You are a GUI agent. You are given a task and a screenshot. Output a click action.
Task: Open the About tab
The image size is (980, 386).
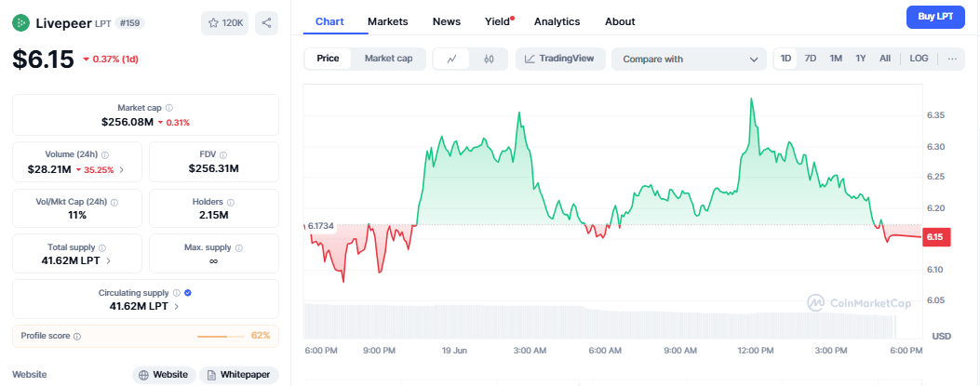(x=620, y=22)
